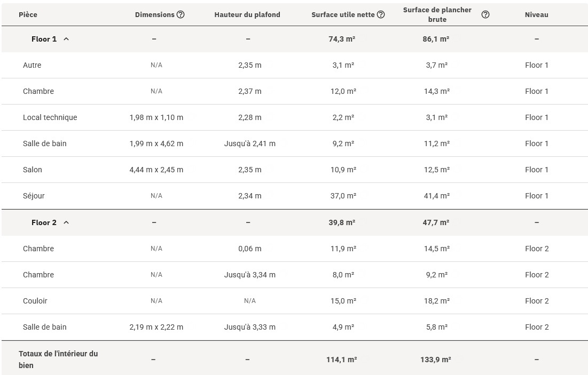
Task: Collapse the Floor 2 section chevron
Action: (x=66, y=222)
